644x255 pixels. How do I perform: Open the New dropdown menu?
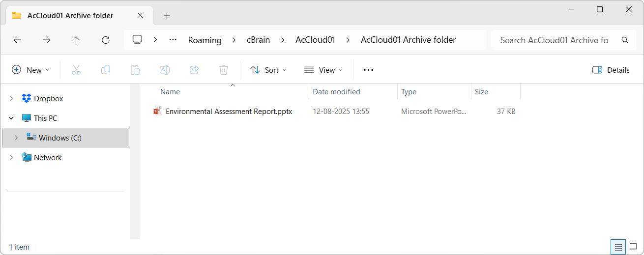click(x=31, y=70)
